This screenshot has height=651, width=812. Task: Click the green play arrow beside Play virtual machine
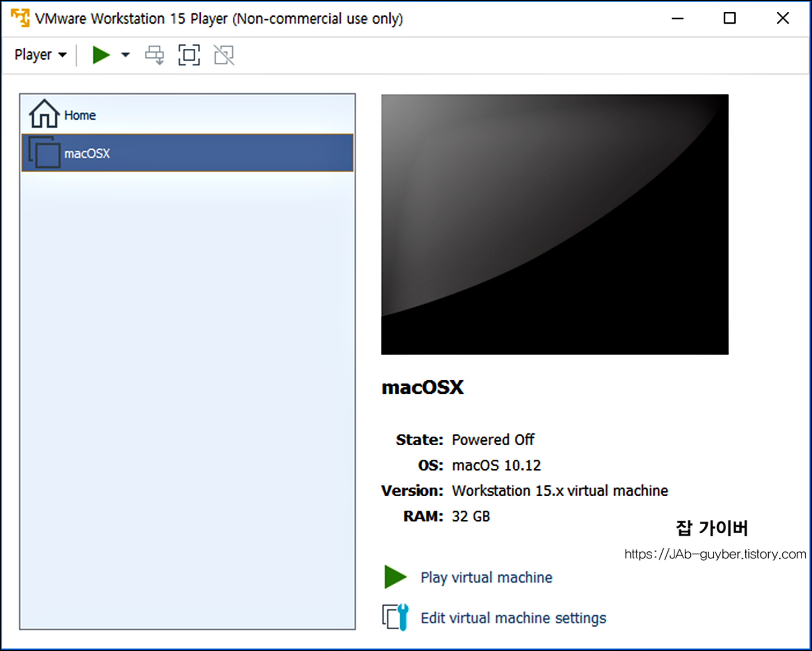(395, 577)
